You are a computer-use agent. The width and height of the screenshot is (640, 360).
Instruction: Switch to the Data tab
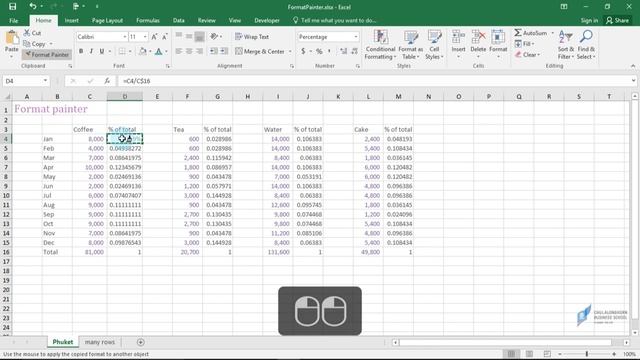pos(178,20)
